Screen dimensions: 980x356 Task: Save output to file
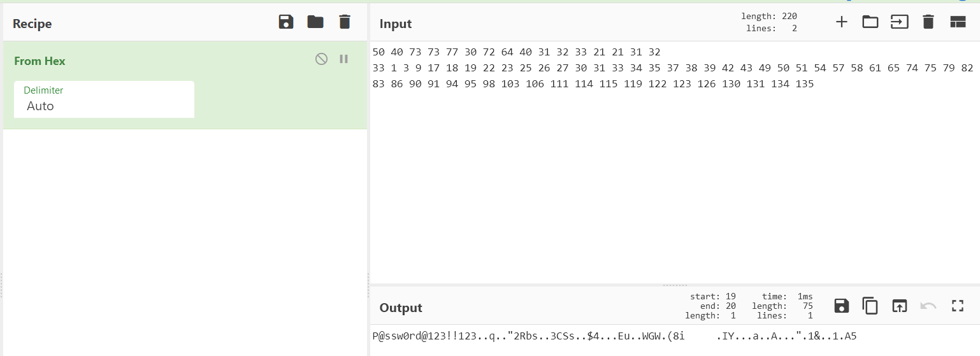pyautogui.click(x=841, y=306)
